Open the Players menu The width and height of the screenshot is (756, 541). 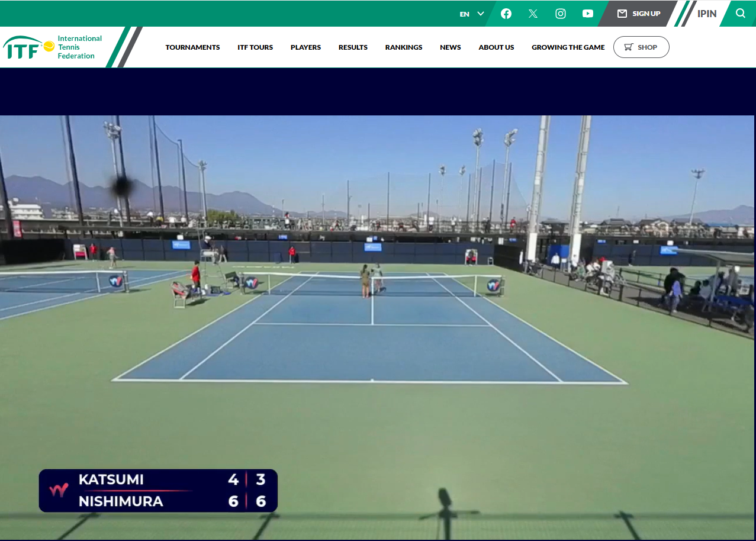click(x=305, y=47)
